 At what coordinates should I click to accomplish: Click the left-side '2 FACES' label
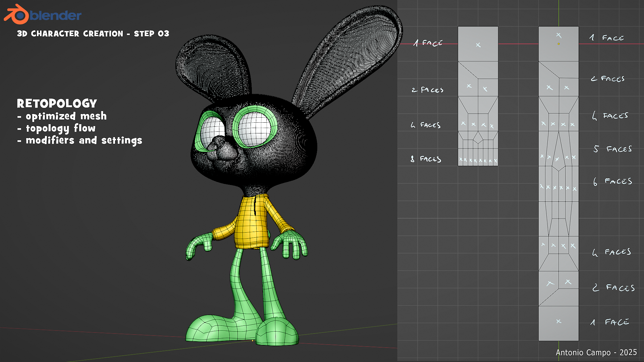[x=428, y=90]
